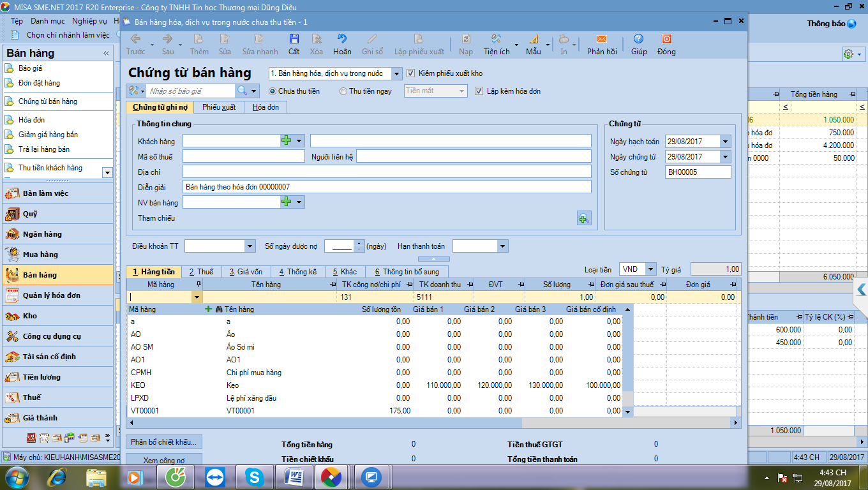Expand the sales voucher type dropdown

(396, 73)
